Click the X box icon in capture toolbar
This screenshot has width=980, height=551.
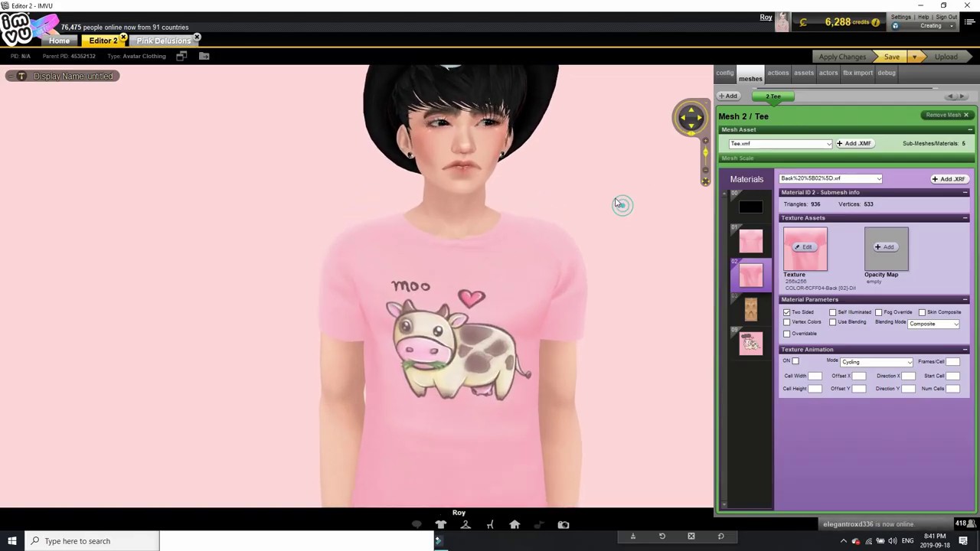(691, 536)
